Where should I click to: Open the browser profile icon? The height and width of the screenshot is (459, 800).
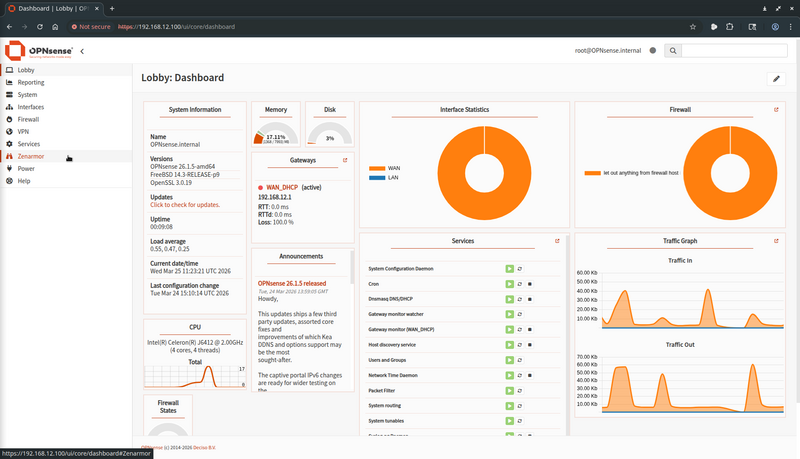click(775, 27)
